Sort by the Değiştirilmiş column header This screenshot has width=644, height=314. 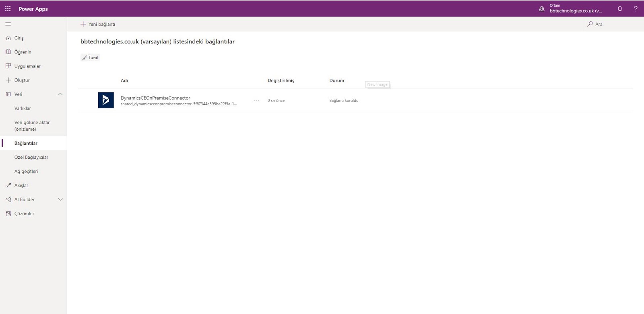tap(281, 80)
